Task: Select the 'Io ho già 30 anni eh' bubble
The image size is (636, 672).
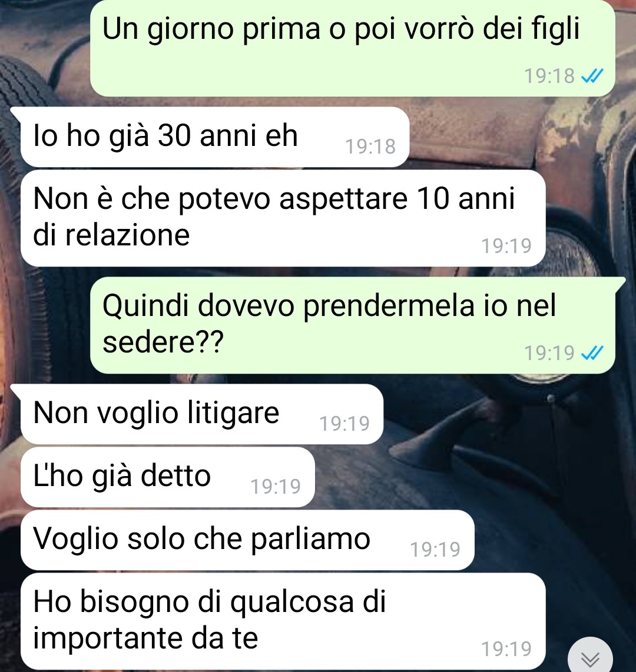Action: coord(216,137)
